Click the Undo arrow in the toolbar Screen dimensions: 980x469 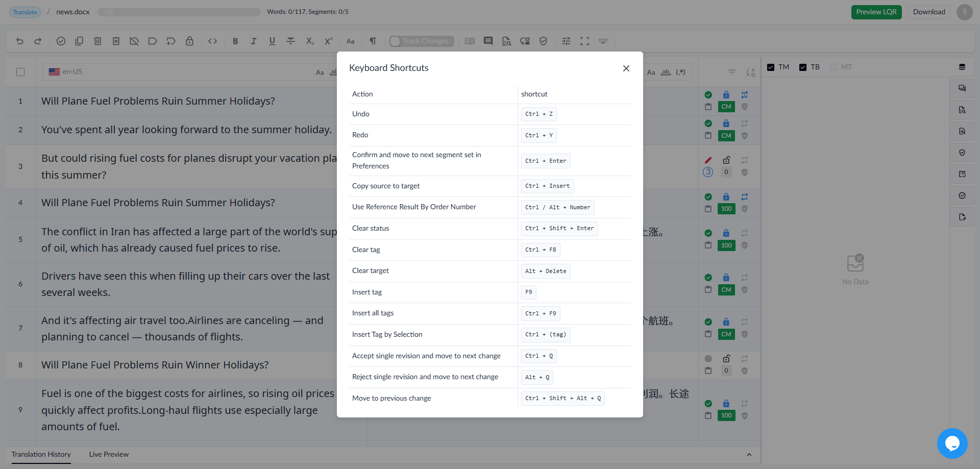[x=20, y=41]
